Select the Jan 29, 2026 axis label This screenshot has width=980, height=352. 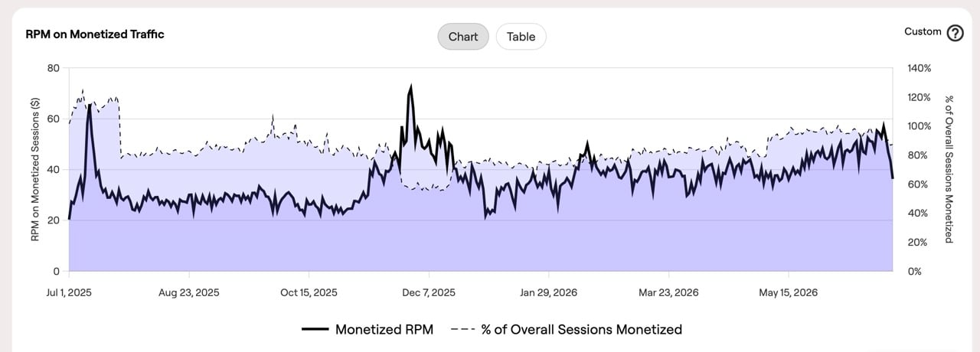click(x=549, y=293)
